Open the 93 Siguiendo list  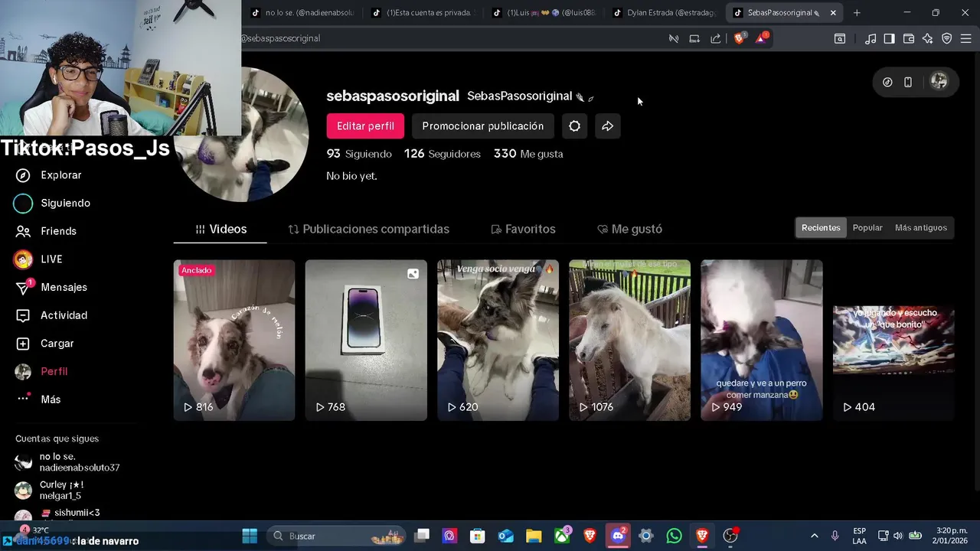click(x=359, y=154)
